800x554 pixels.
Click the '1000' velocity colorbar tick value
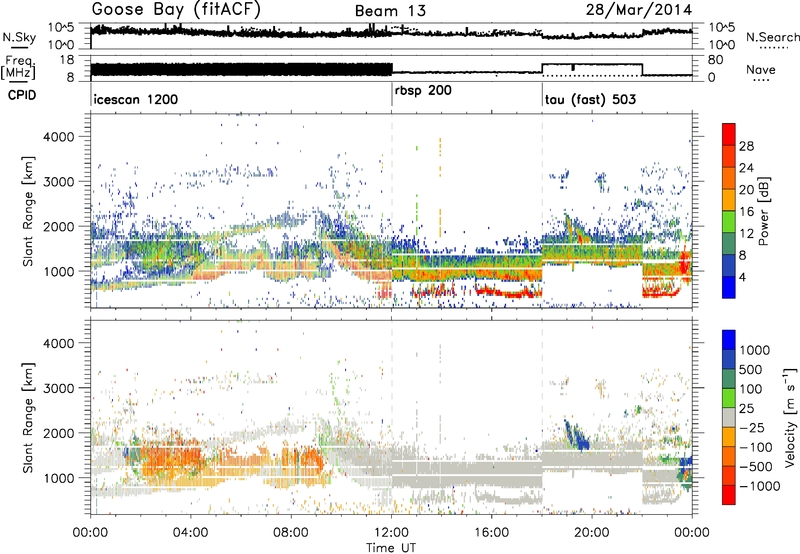(755, 350)
